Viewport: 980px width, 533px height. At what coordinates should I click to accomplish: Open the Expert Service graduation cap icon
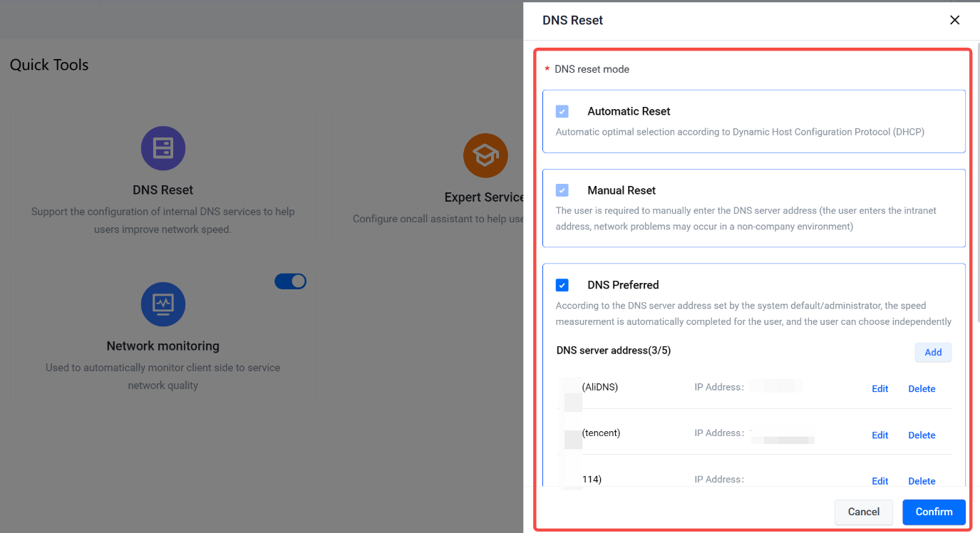485,155
